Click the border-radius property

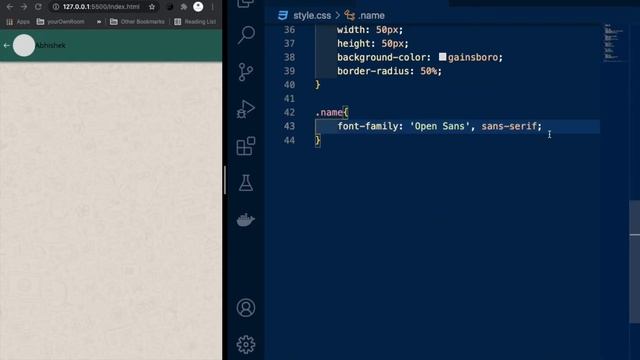coord(373,71)
